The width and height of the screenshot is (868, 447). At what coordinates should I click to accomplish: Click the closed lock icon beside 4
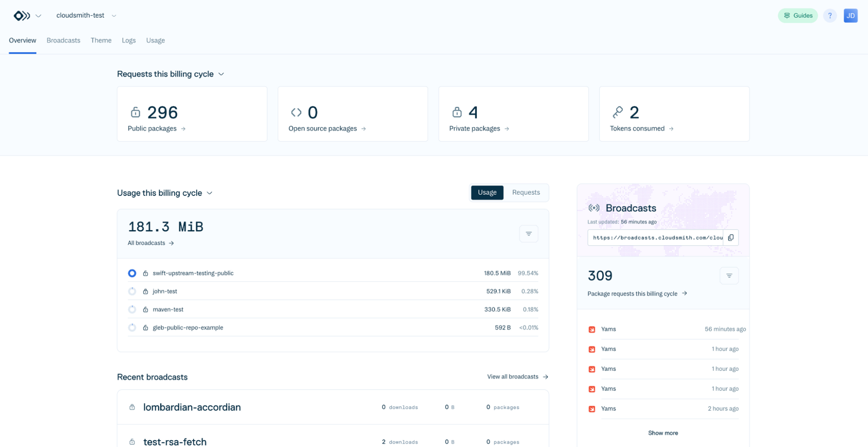coord(457,112)
